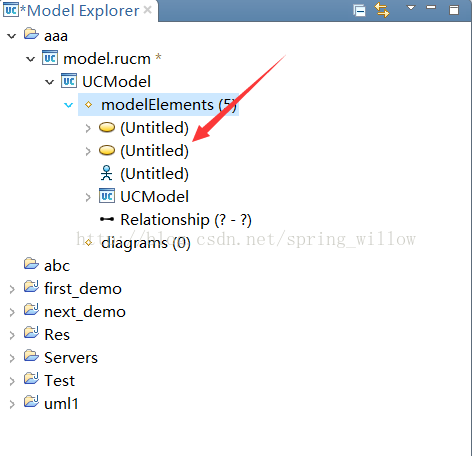The image size is (472, 456).
Task: Select the aaa project label
Action: [x=56, y=36]
